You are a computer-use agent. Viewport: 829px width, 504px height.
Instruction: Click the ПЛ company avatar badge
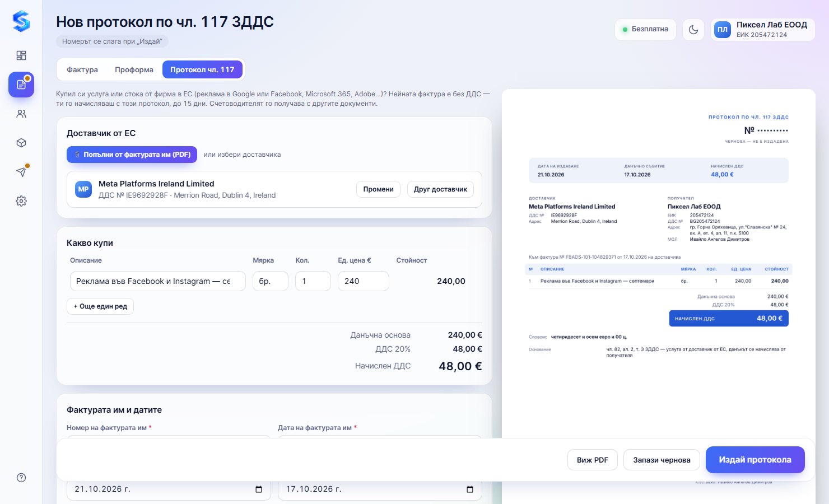coord(723,30)
